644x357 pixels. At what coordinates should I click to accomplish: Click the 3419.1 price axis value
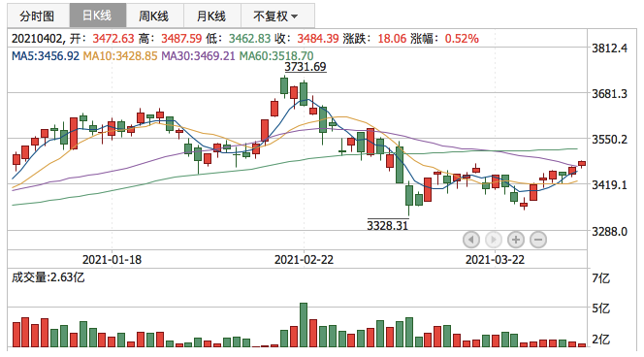pos(609,185)
